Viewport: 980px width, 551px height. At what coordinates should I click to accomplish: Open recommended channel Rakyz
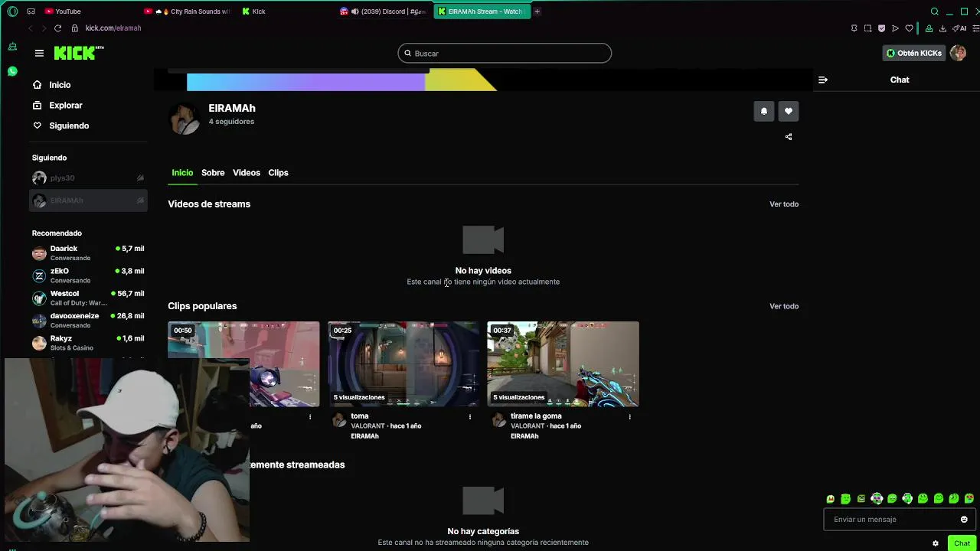(x=89, y=343)
